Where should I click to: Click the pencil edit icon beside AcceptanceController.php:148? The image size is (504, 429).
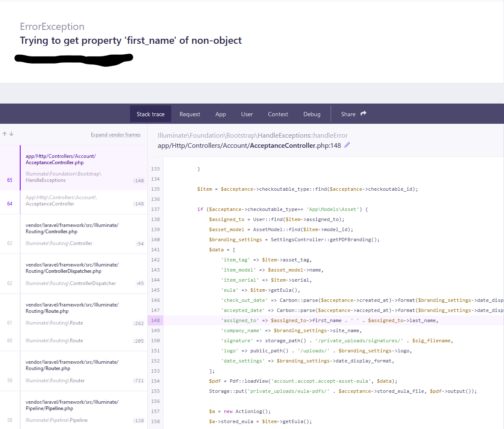(x=347, y=145)
